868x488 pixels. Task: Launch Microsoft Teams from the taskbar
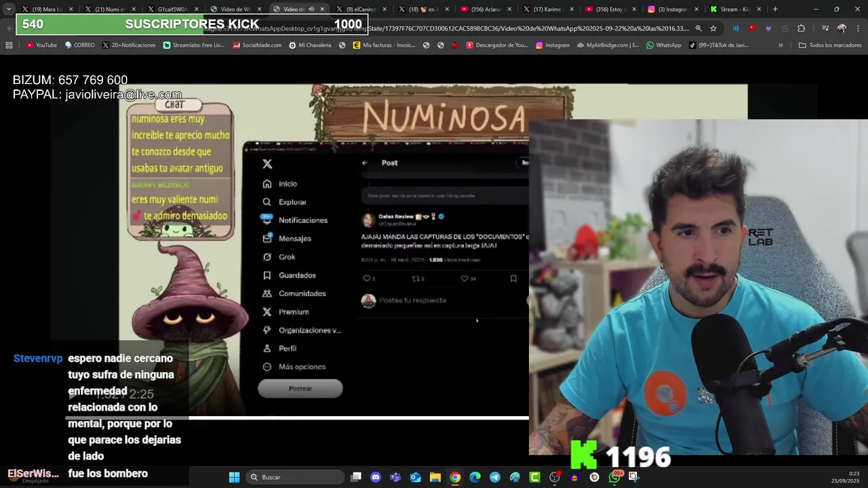(395, 477)
